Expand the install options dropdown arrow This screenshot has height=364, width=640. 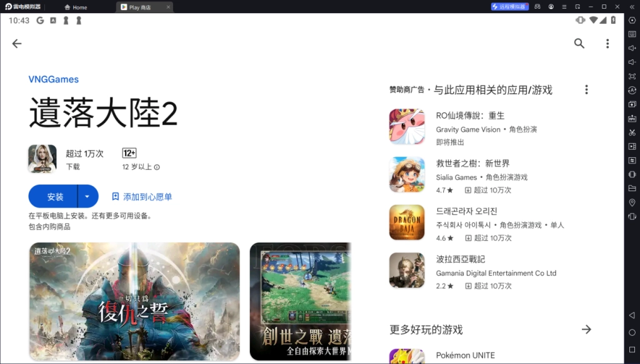87,197
